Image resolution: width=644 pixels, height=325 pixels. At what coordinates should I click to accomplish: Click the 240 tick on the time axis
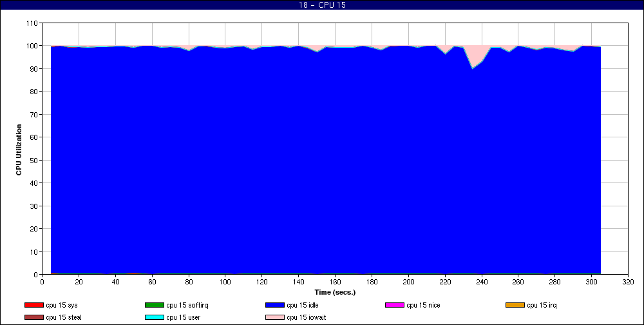click(x=482, y=282)
